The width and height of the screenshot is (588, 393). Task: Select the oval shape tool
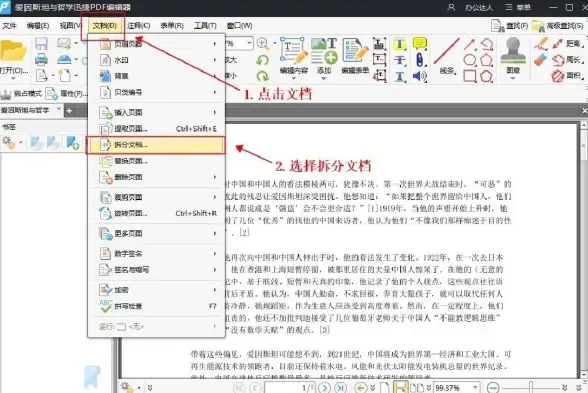tap(470, 60)
